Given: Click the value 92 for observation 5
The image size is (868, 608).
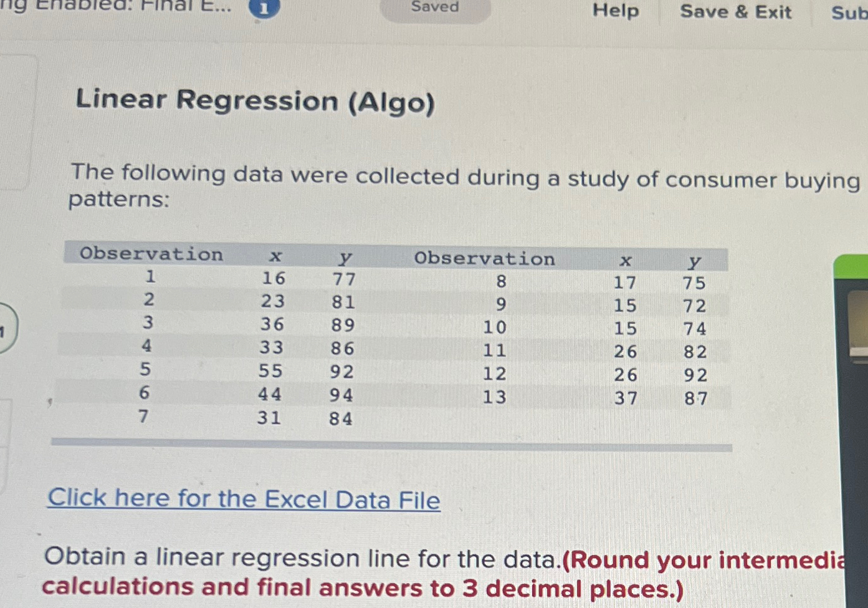Looking at the screenshot, I should [x=345, y=372].
